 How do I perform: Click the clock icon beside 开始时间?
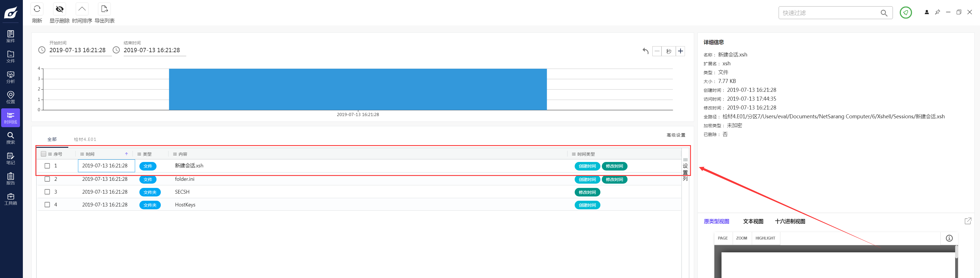[x=42, y=50]
